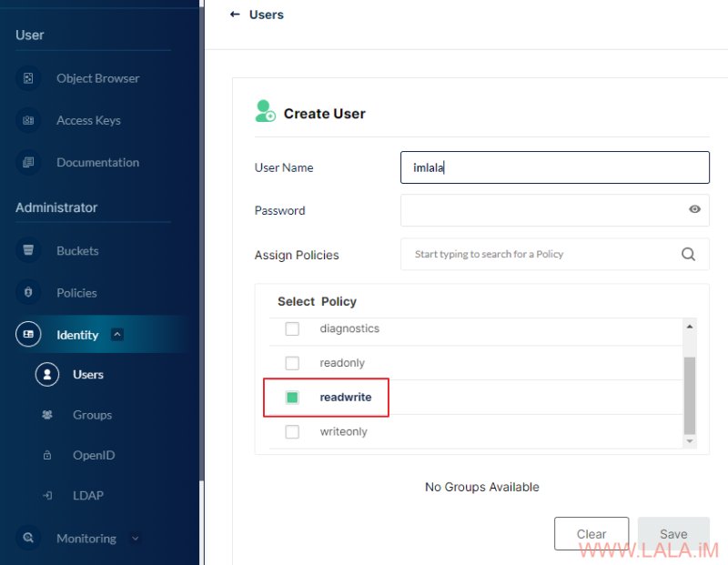This screenshot has width=728, height=565.
Task: Open the Documentation icon
Action: (x=28, y=163)
